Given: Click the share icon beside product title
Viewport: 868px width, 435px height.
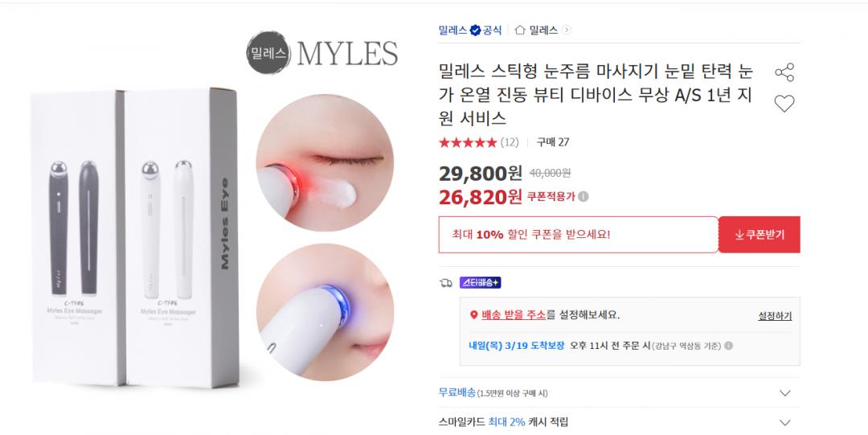Looking at the screenshot, I should point(784,72).
